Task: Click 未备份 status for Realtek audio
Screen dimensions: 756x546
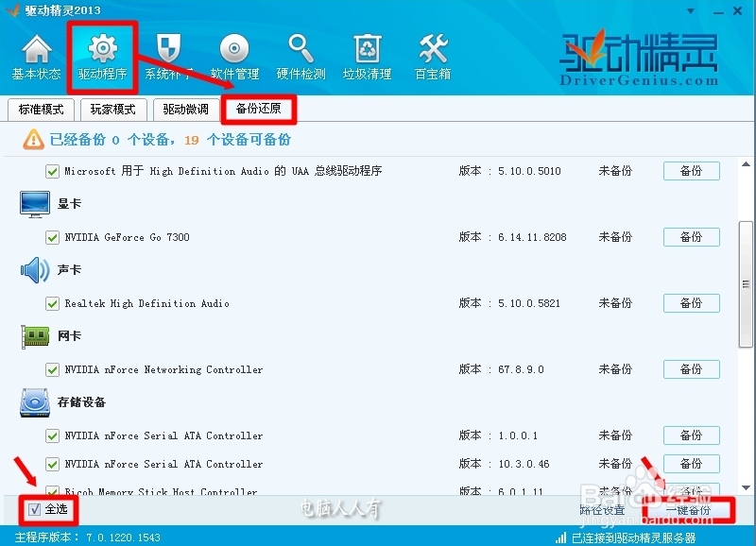Action: 615,303
